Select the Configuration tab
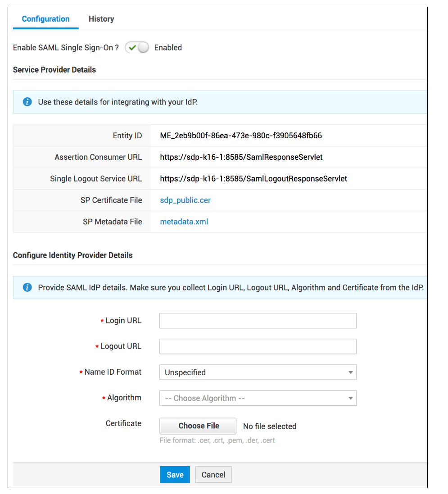 (x=45, y=19)
